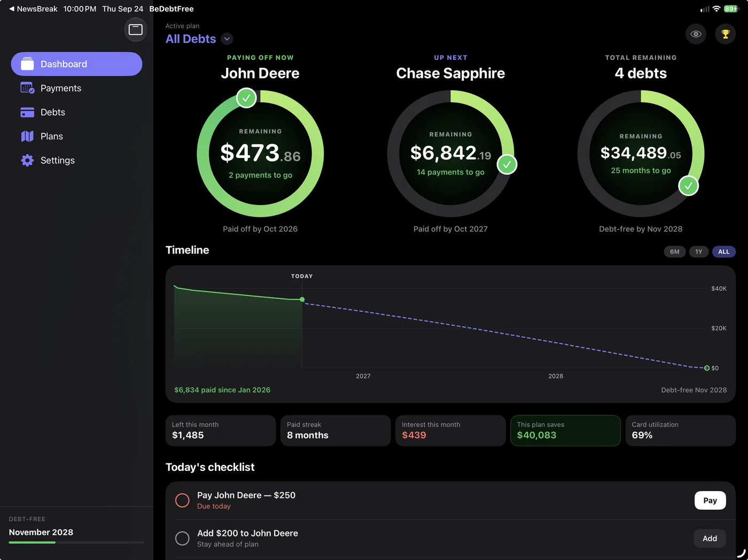Click the Payments calendar icon
Viewport: 748px width, 560px height.
[x=27, y=88]
